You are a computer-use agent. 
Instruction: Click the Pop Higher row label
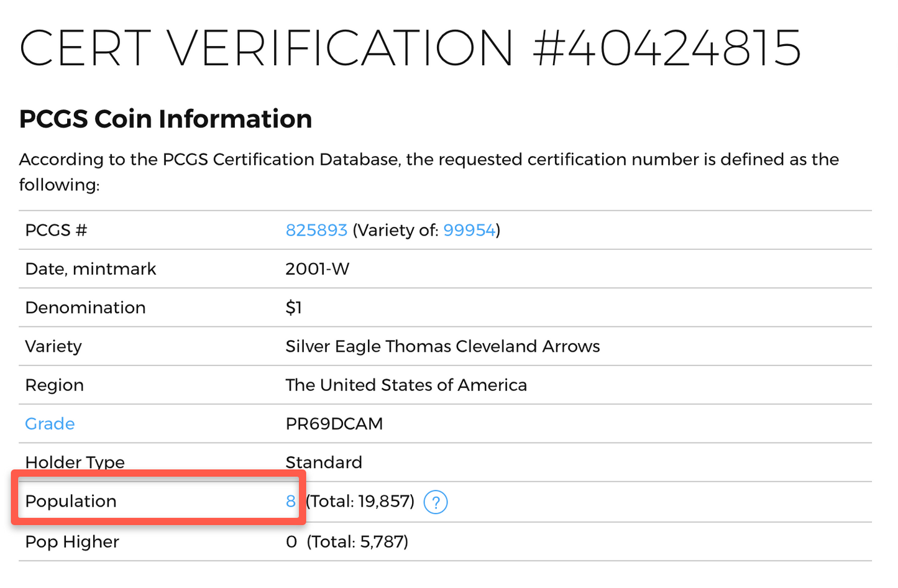(x=72, y=541)
